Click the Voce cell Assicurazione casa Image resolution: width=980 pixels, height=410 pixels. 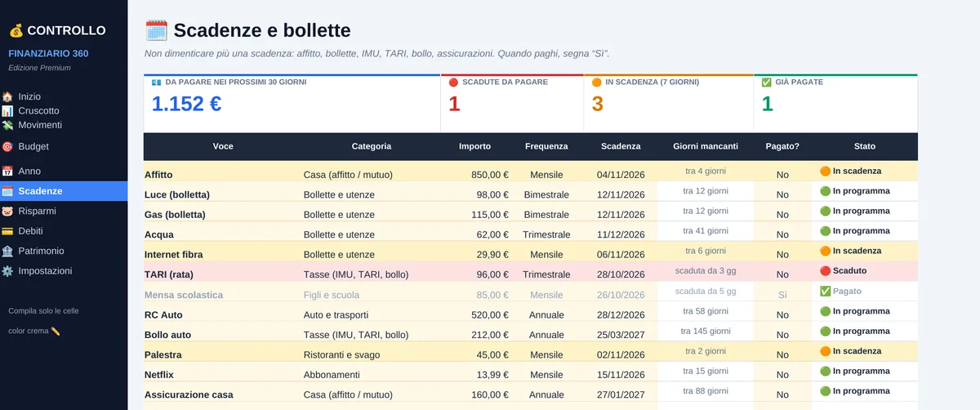[189, 394]
